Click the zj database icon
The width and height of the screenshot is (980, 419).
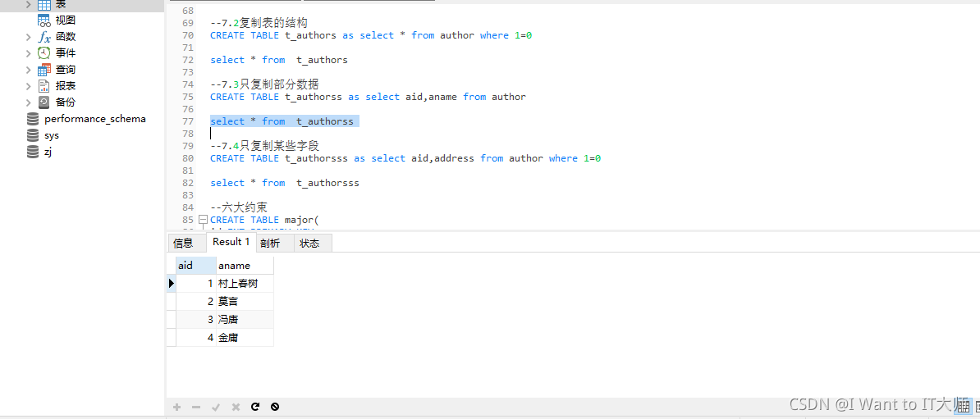33,151
